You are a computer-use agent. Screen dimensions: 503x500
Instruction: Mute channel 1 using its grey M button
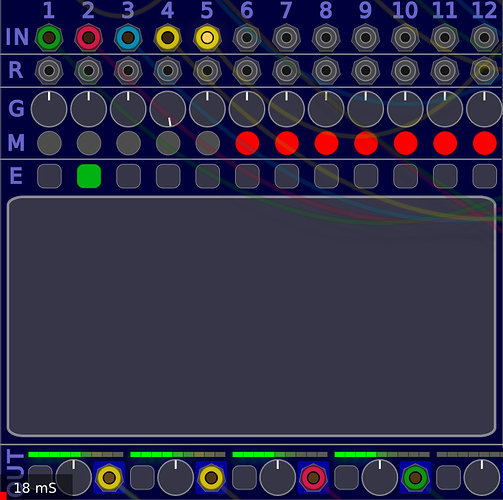[x=49, y=143]
